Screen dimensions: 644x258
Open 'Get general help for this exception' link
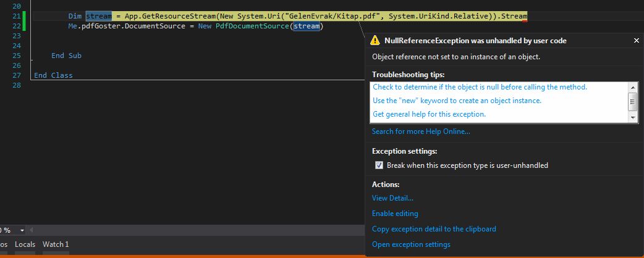click(x=429, y=114)
